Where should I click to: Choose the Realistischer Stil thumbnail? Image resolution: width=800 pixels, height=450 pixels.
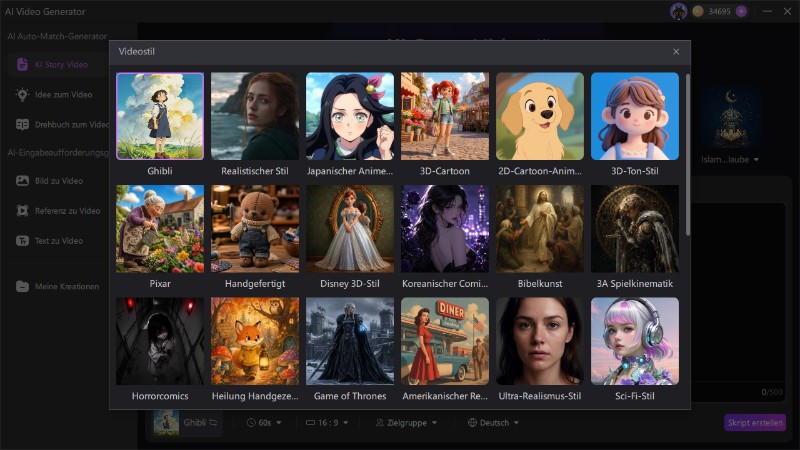(255, 116)
